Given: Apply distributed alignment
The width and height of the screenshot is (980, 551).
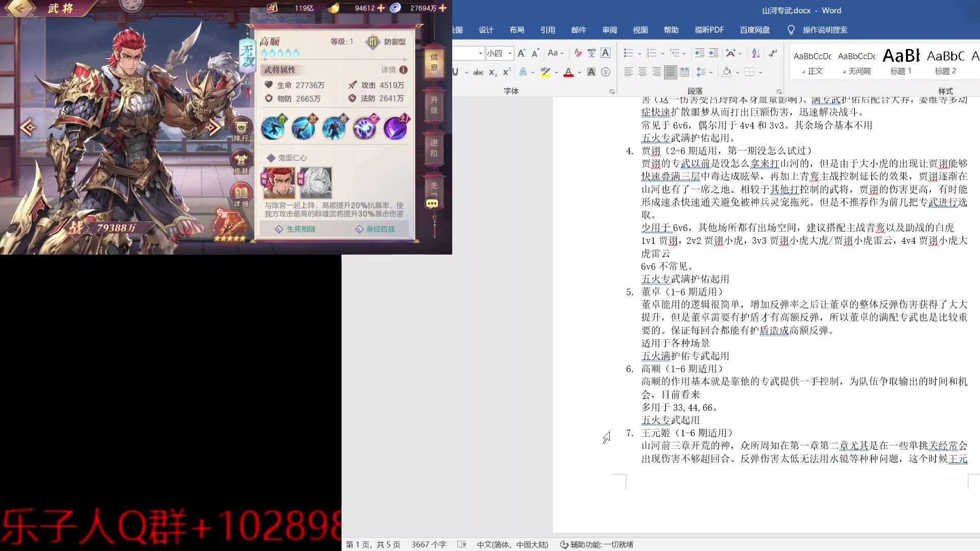Looking at the screenshot, I should coord(684,72).
